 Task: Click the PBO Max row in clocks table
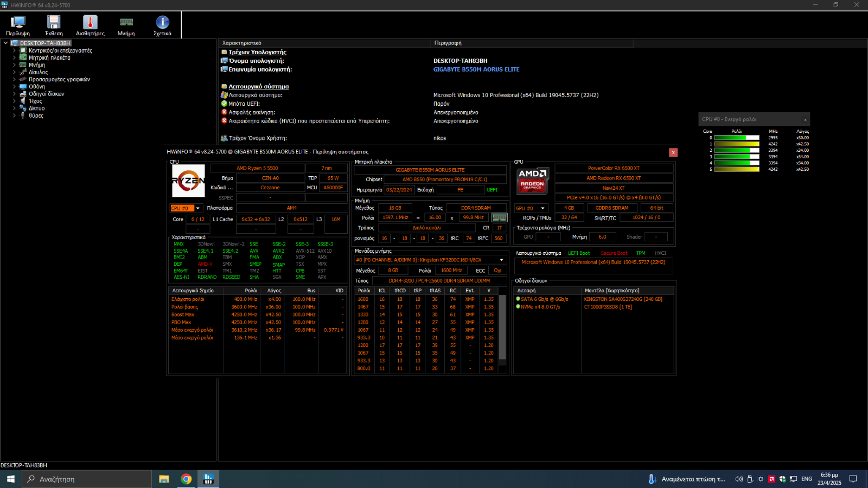pyautogui.click(x=258, y=322)
